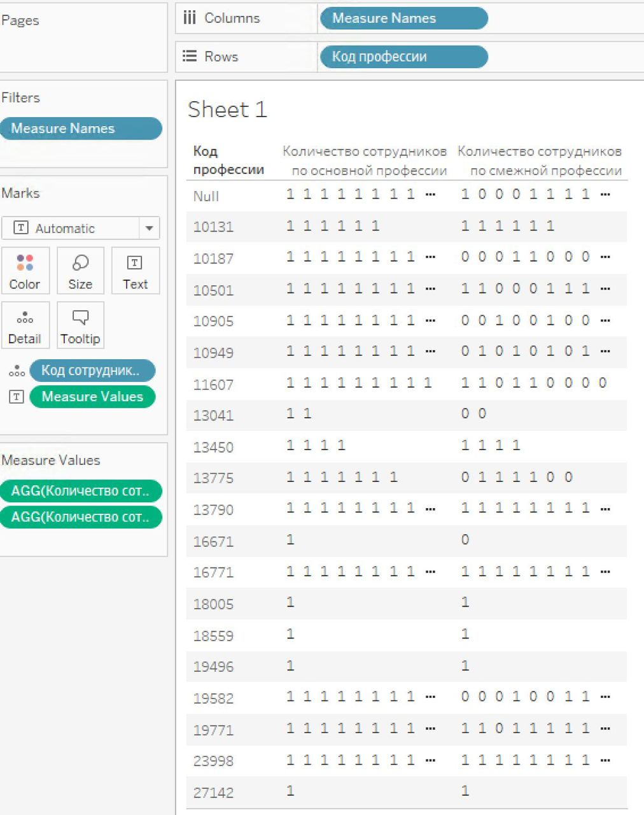Select the Measure Values pill in Marks
This screenshot has width=644, height=815.
[92, 397]
